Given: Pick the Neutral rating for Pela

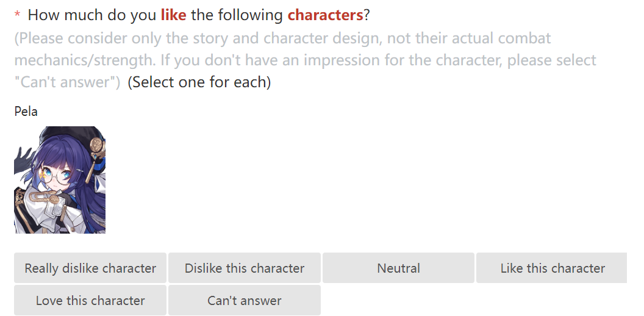Looking at the screenshot, I should [x=398, y=268].
